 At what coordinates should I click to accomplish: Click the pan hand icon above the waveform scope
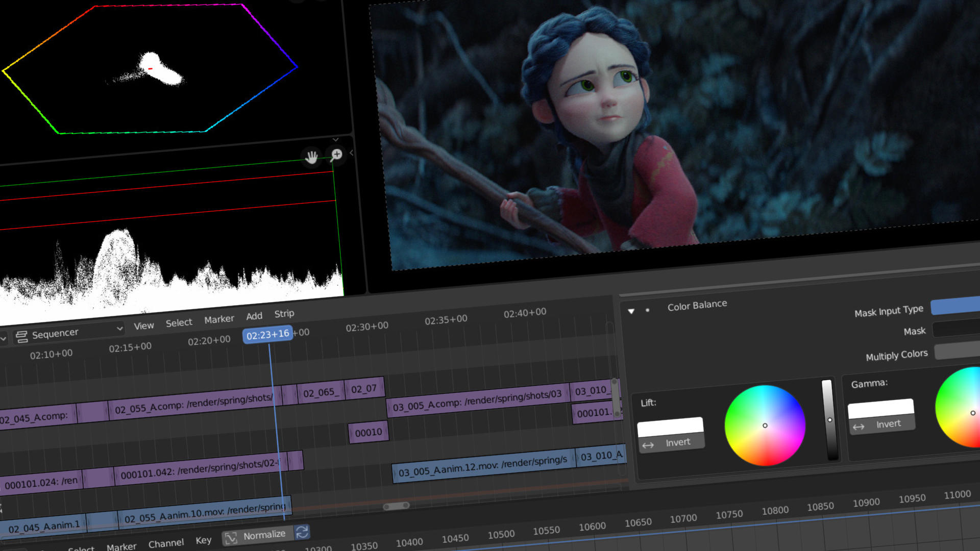pyautogui.click(x=310, y=157)
